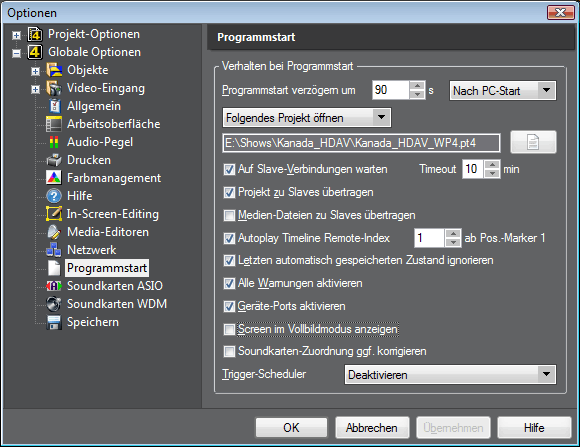Open the Nach PC-Start dropdown
Image resolution: width=580 pixels, height=447 pixels.
tap(502, 91)
